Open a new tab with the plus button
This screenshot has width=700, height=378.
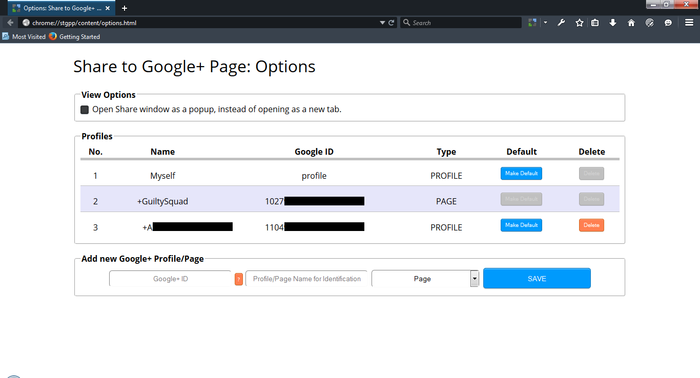pos(124,8)
